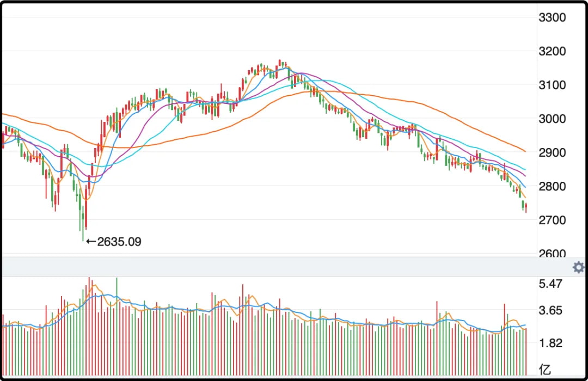Select the 2900 price axis label

(x=552, y=152)
